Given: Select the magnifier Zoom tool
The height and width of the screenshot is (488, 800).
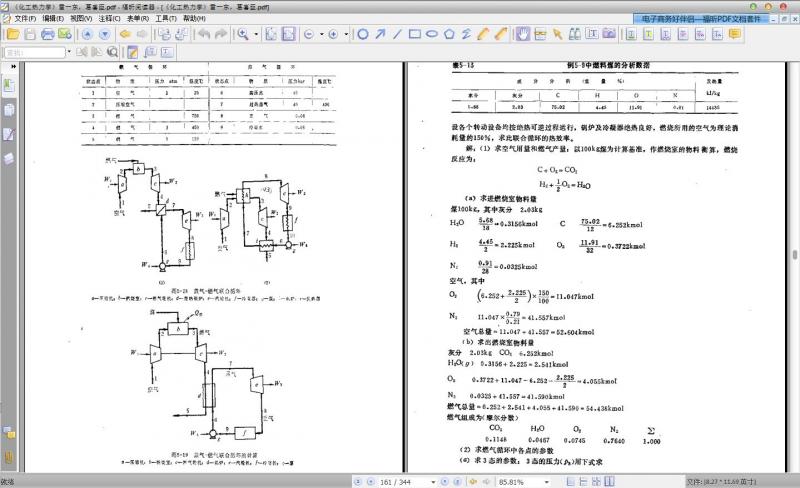Looking at the screenshot, I should point(243,34).
